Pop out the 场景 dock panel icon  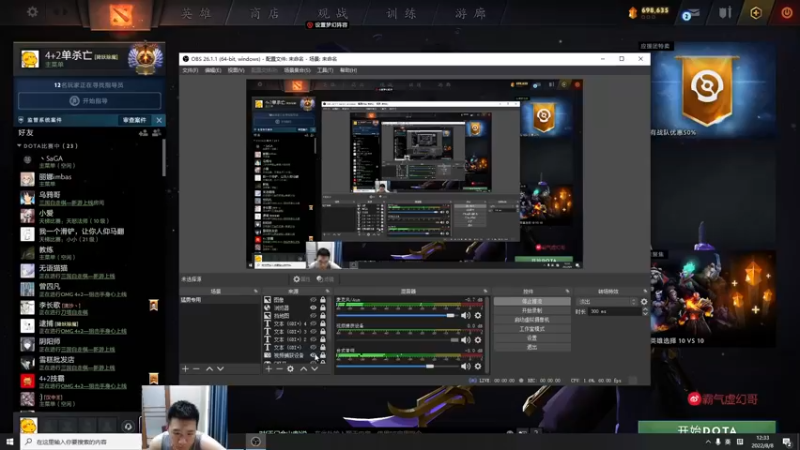[256, 291]
